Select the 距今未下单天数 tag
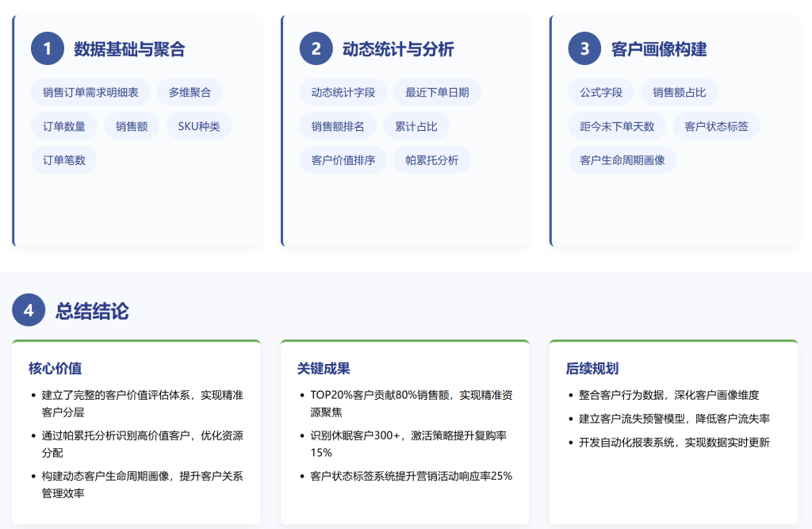 pos(617,126)
